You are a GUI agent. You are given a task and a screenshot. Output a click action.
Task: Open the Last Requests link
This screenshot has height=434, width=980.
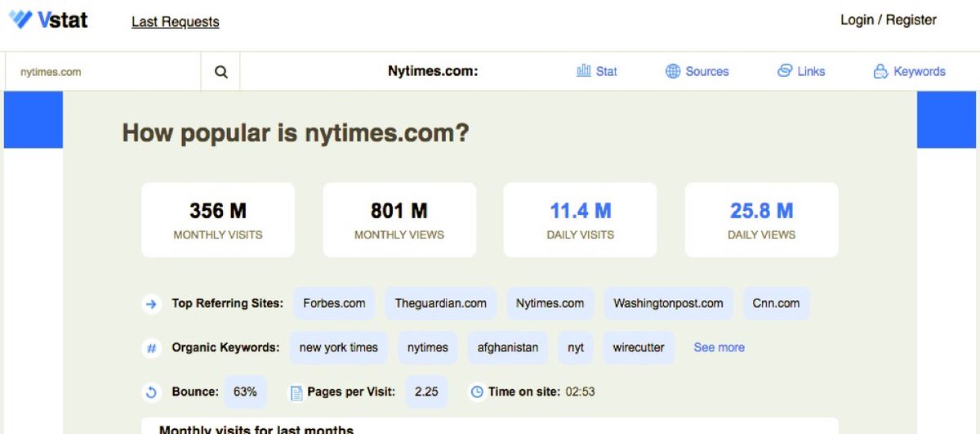tap(176, 22)
